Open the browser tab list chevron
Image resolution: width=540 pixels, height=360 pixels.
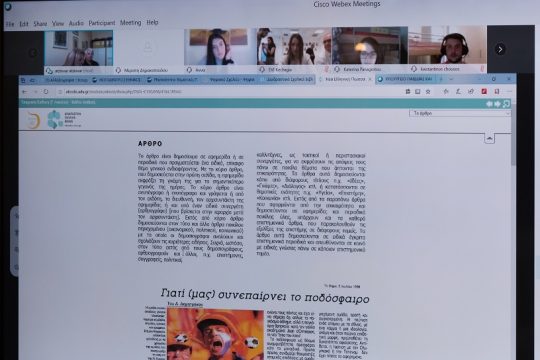click(x=451, y=79)
